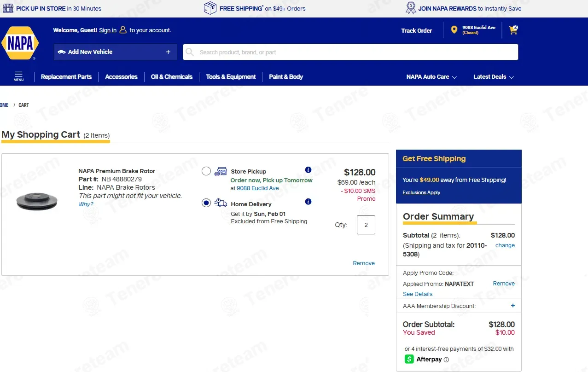588x372 pixels.
Task: Expand the AAA Membership Discount section
Action: 513,306
